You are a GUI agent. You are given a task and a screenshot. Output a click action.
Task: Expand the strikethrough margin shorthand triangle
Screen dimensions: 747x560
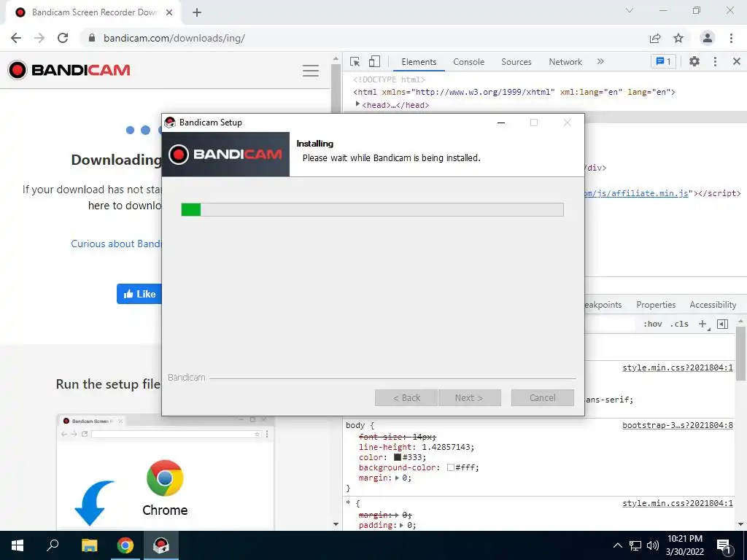coord(398,515)
